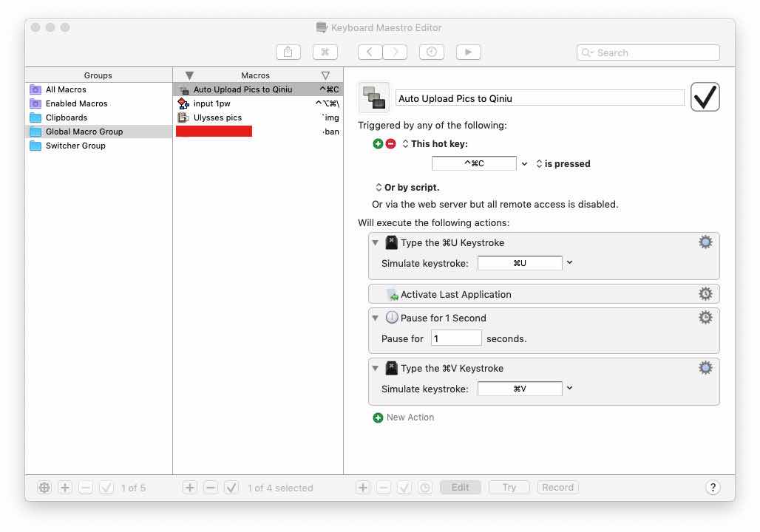Click the simulate keystroke field showing ⌘V

(520, 389)
